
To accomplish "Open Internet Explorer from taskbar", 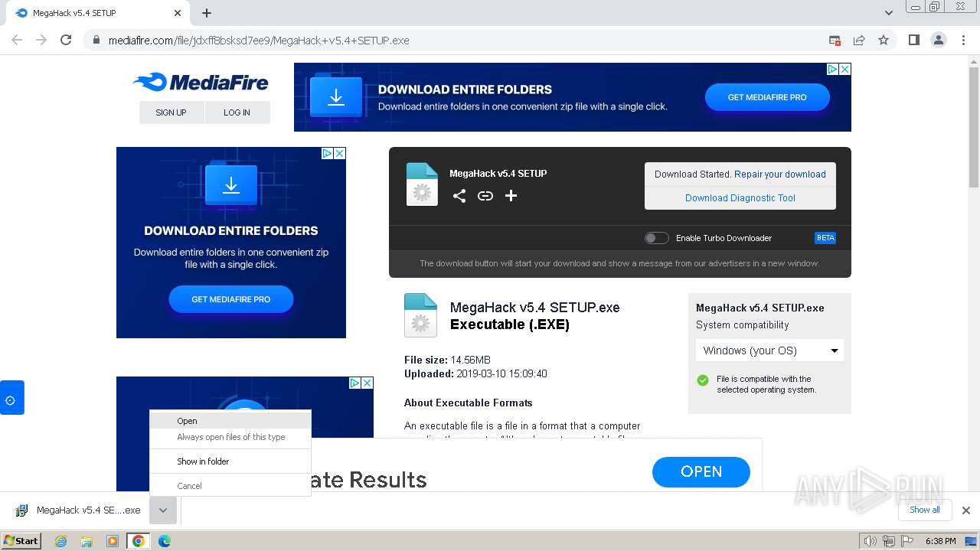I will [60, 541].
